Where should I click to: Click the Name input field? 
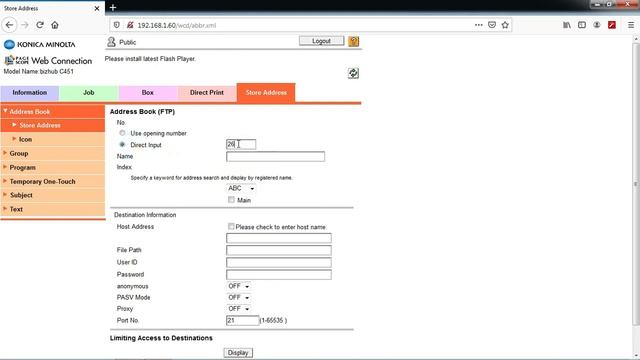point(276,156)
